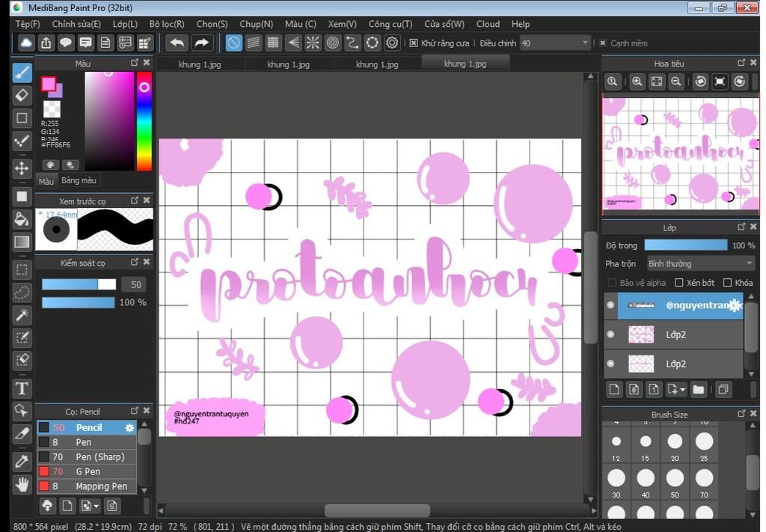This screenshot has height=532, width=766.
Task: Check the Khóa layer lock box
Action: [727, 283]
